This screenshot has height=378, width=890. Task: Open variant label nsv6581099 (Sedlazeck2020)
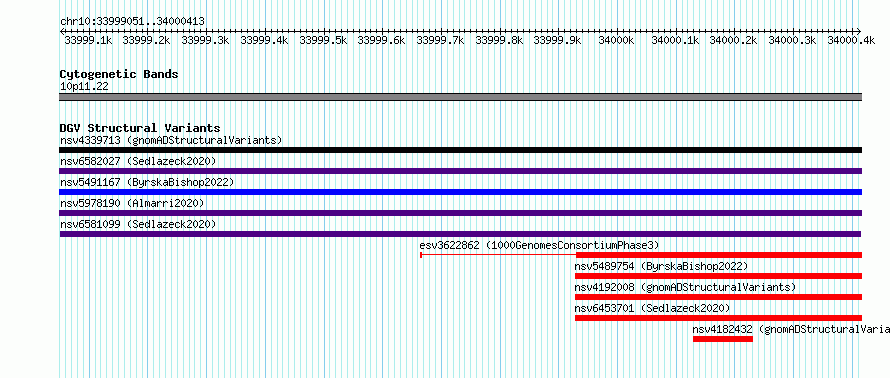(138, 224)
